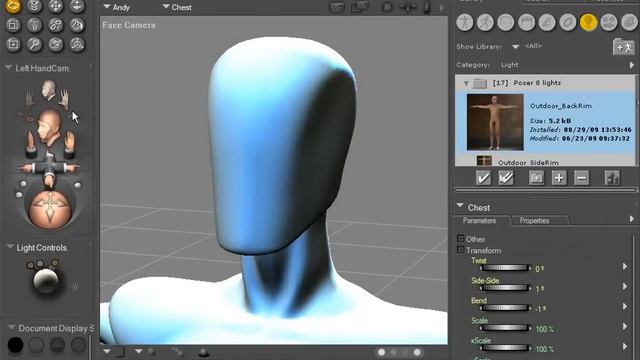Open the Camera library category
Viewport: 640px width, 360px height.
609,22
